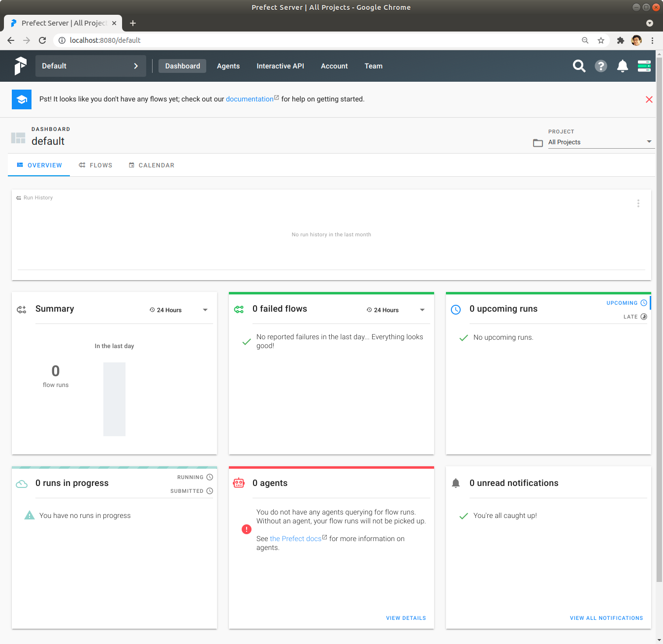
Task: Open the All Projects project dropdown
Action: pyautogui.click(x=600, y=142)
